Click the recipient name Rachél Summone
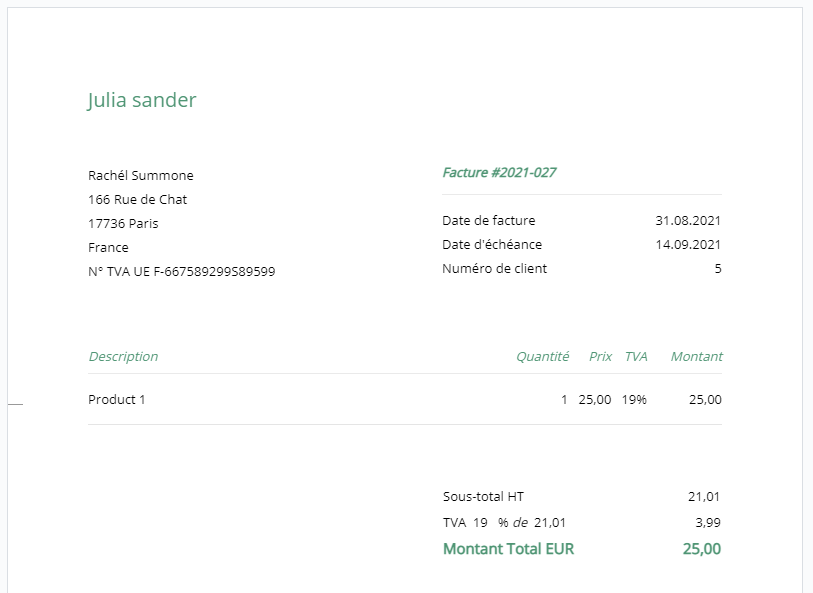The width and height of the screenshot is (813, 593). point(141,176)
